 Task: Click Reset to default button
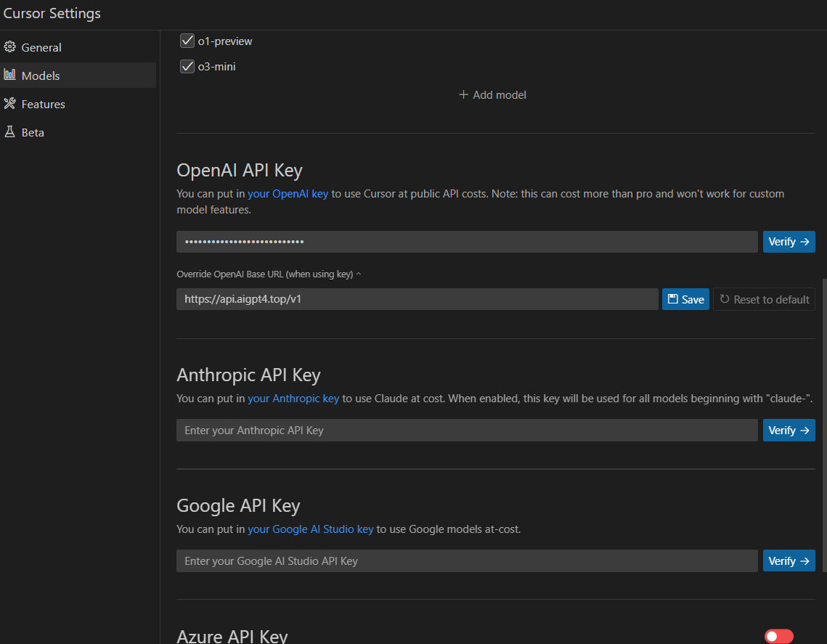click(765, 299)
